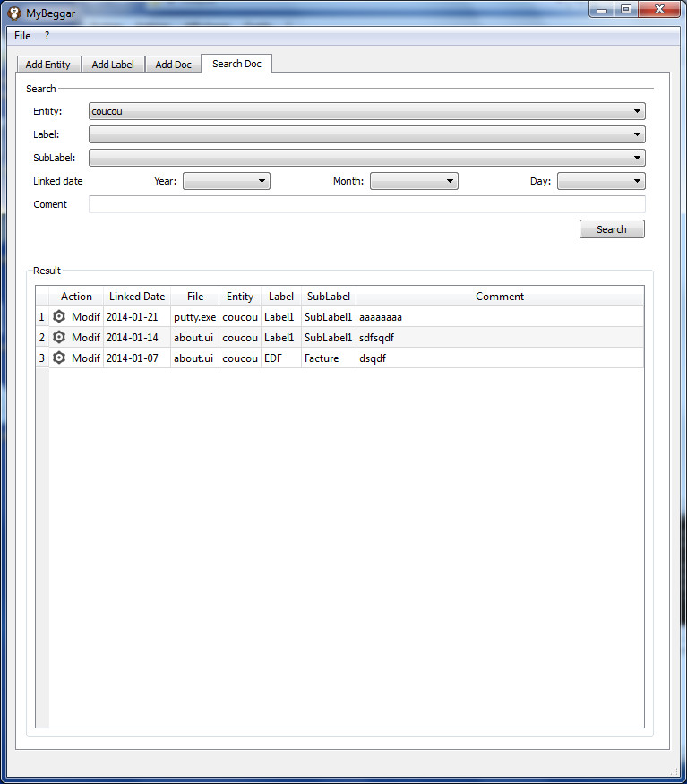The image size is (687, 784).
Task: Go to the Add Label tab
Action: coord(113,65)
